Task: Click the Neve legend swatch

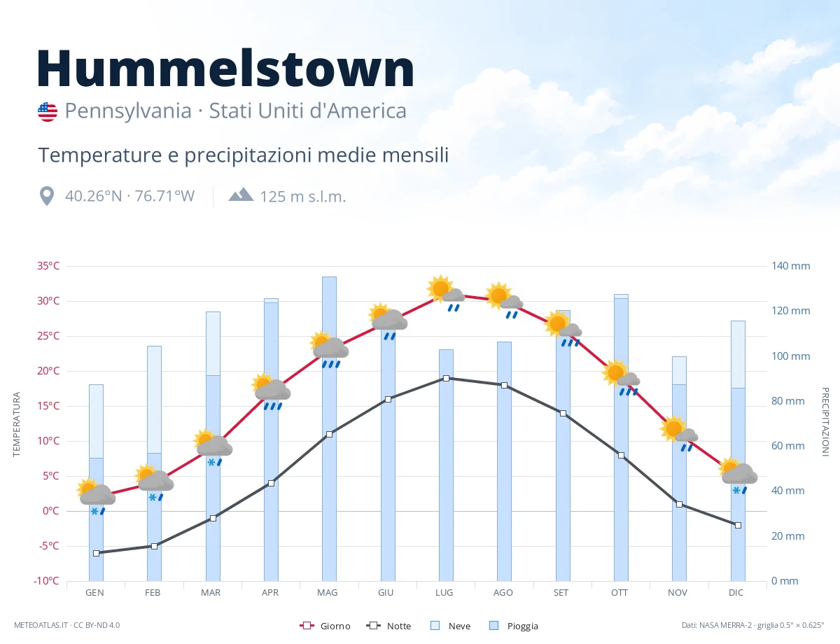Action: 435,626
